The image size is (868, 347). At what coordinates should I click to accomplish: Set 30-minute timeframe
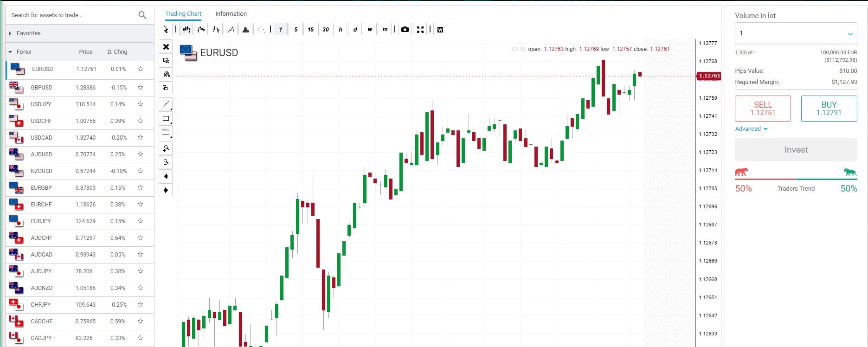[x=325, y=29]
